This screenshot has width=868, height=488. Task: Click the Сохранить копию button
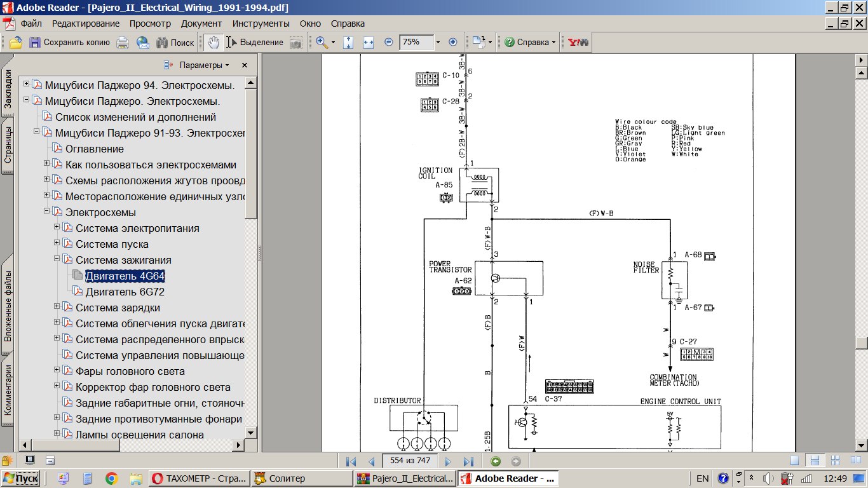[x=69, y=43]
